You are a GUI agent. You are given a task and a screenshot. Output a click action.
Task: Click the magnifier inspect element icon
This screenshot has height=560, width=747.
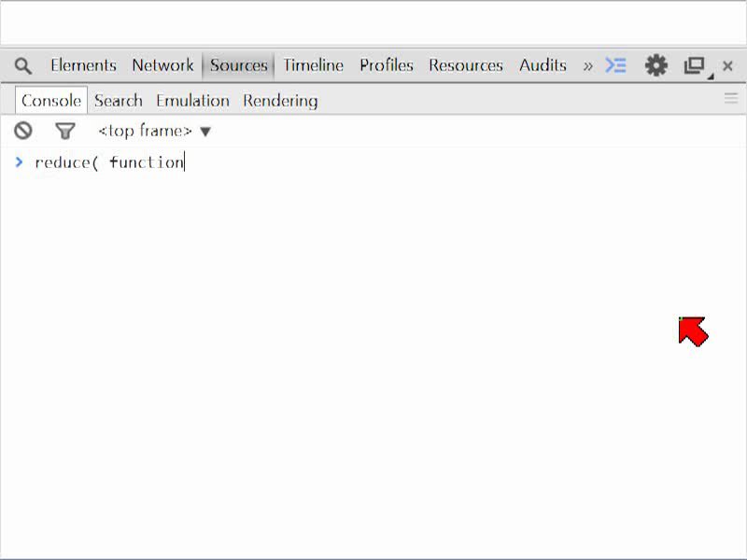point(22,65)
